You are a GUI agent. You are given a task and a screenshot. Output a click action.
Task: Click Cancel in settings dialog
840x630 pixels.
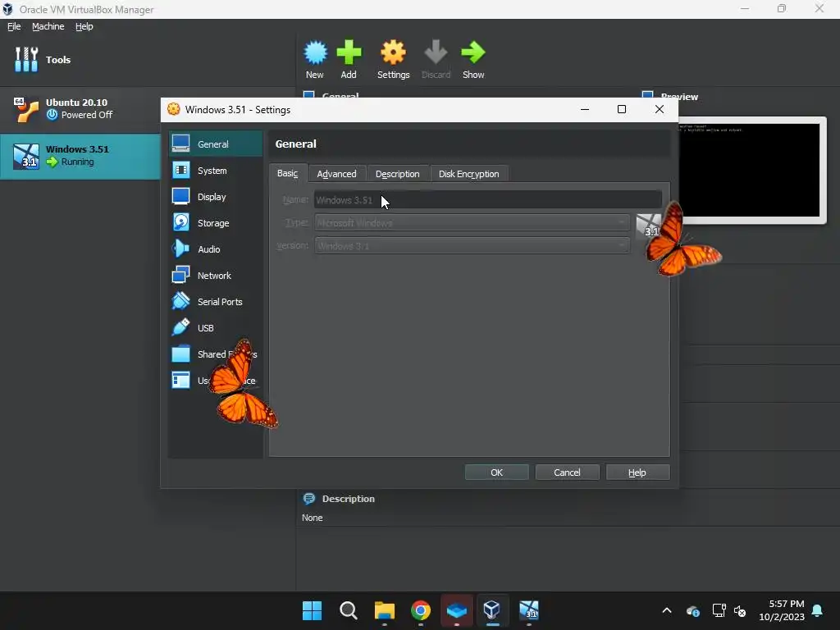[x=567, y=472]
